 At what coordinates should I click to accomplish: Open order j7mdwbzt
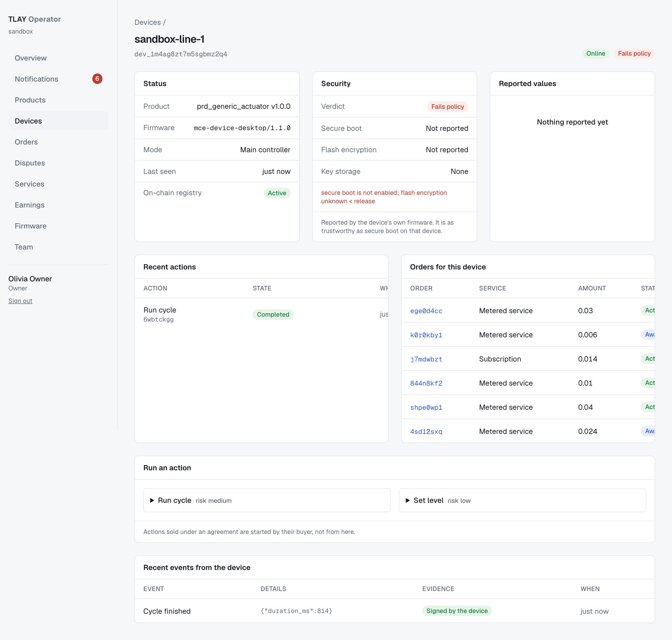coord(426,359)
